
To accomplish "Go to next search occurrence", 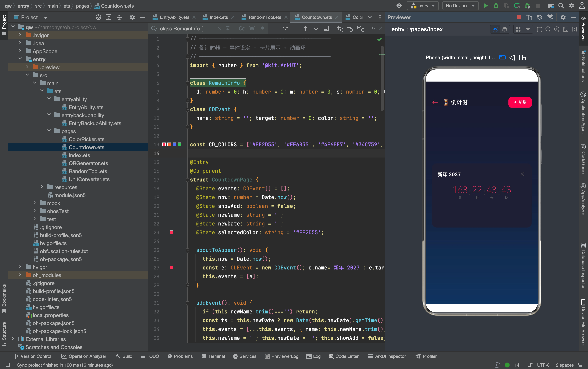I will point(316,29).
